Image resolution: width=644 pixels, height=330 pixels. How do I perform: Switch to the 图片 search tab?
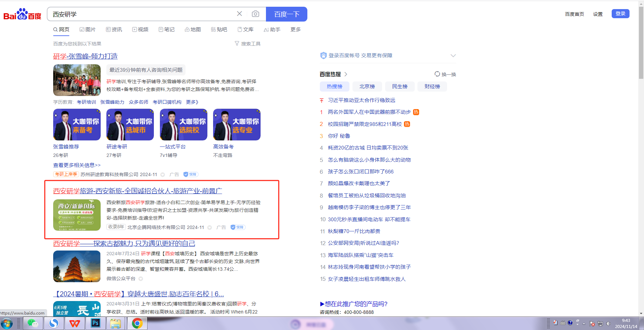[88, 30]
